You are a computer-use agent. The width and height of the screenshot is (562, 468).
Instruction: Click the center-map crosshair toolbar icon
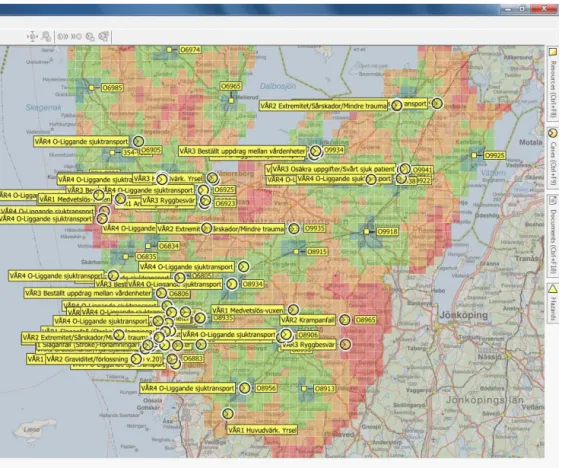point(32,37)
